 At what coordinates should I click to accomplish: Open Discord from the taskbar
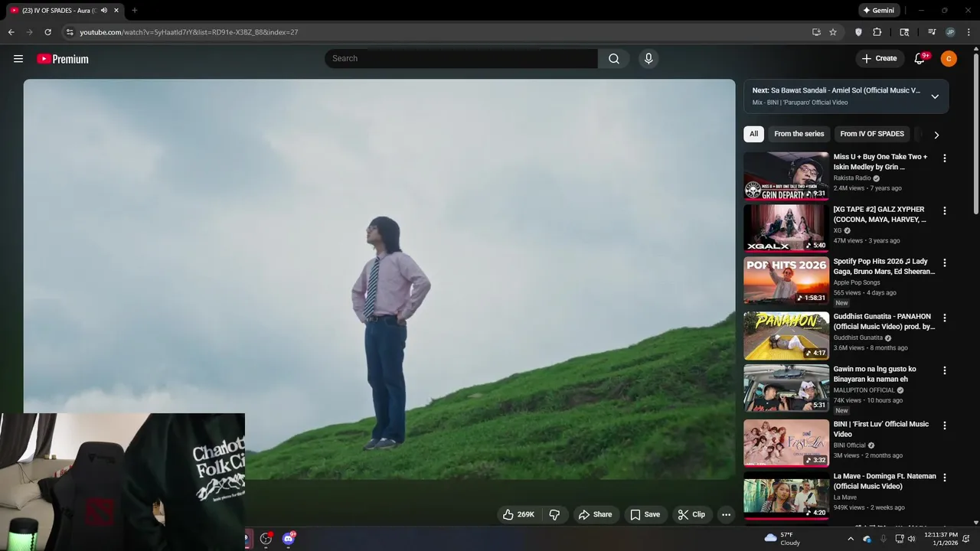(289, 539)
